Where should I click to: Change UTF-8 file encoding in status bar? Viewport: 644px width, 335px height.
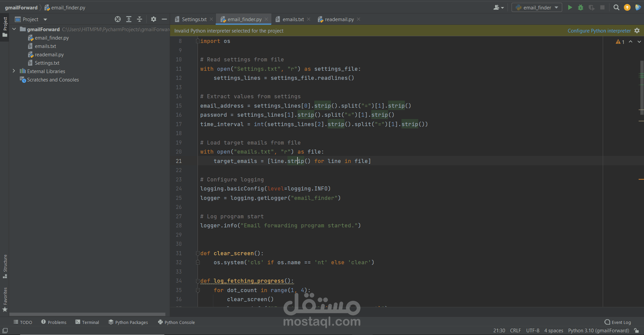[533, 331]
